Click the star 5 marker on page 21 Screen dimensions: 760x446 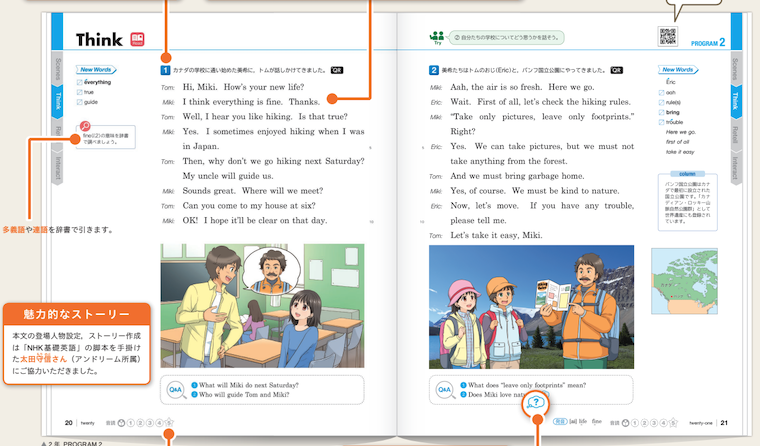coord(673,423)
